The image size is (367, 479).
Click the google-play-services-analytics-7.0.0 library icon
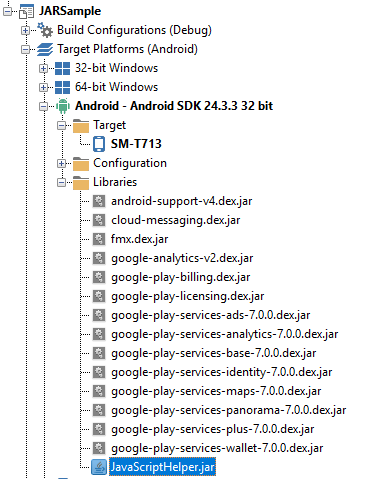click(x=99, y=334)
